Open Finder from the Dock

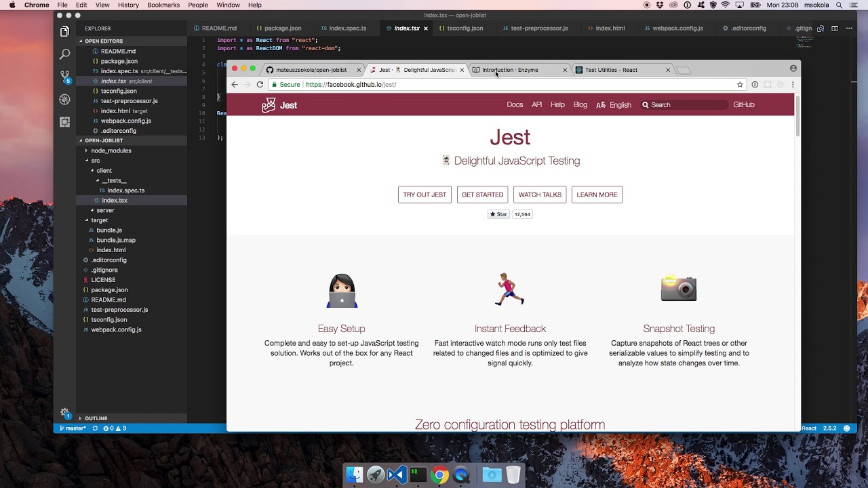(355, 475)
